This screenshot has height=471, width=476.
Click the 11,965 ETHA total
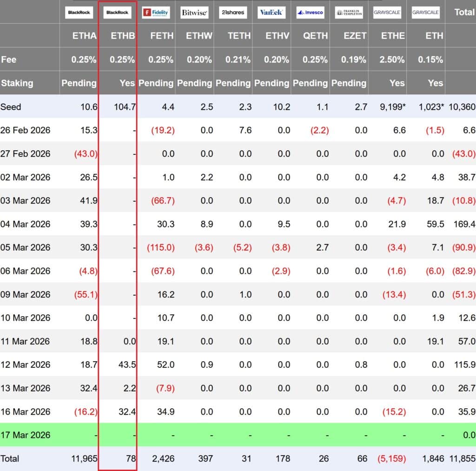tap(85, 458)
